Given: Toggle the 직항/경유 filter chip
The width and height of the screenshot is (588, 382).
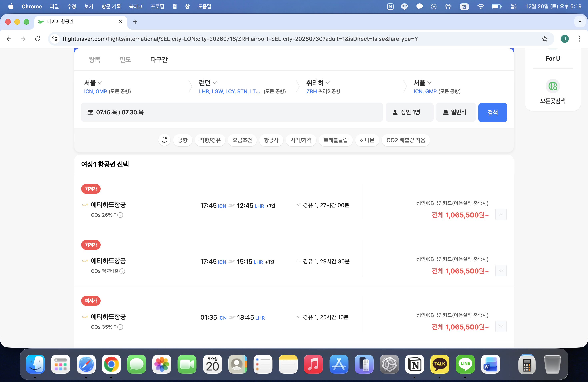Looking at the screenshot, I should coord(210,140).
